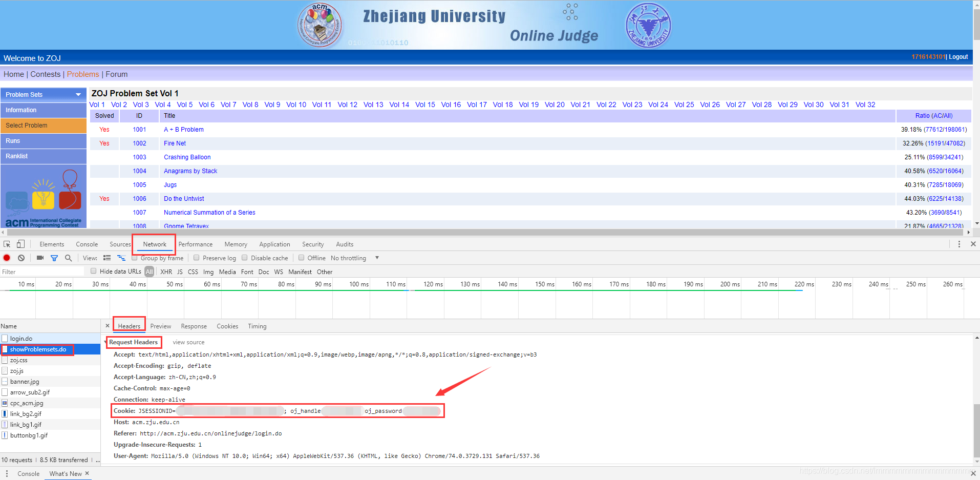This screenshot has width=980, height=480.
Task: Open the Performance tab
Action: tap(196, 244)
